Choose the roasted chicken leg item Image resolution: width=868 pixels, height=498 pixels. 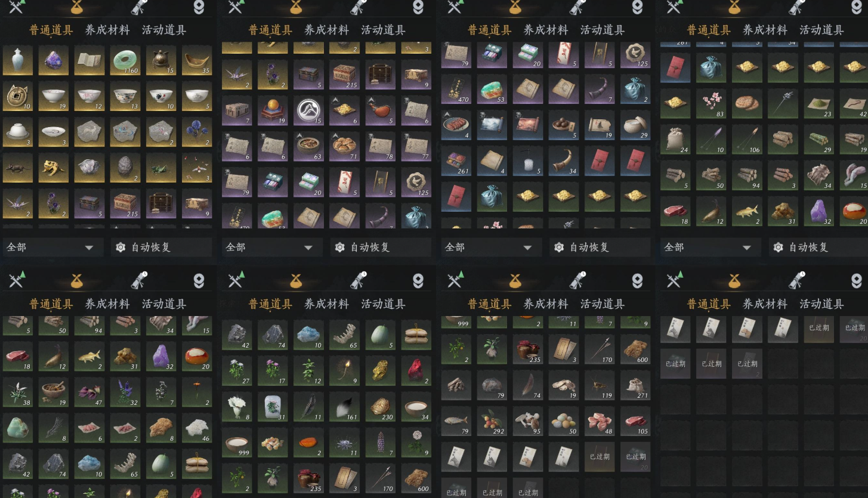(380, 111)
